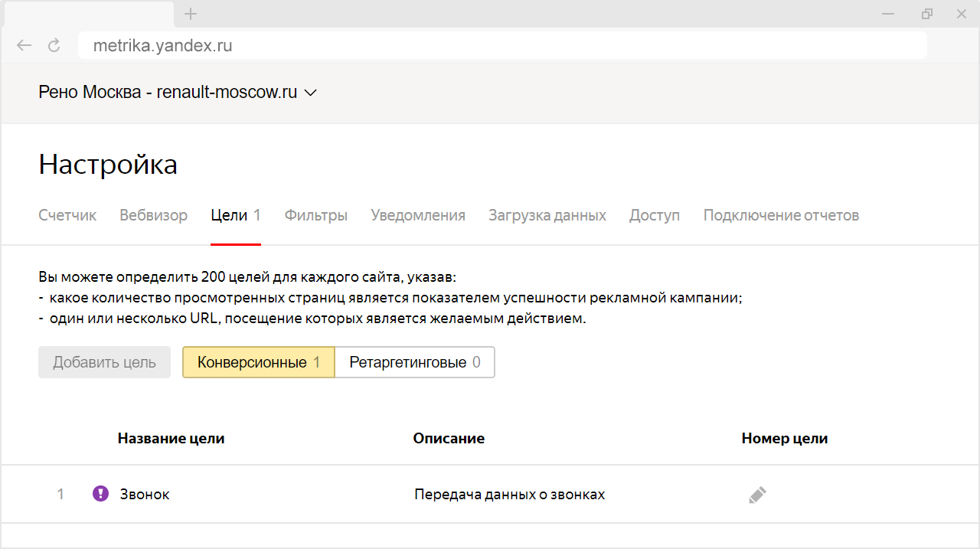The width and height of the screenshot is (980, 549).
Task: Restore the browser window size
Action: [927, 14]
